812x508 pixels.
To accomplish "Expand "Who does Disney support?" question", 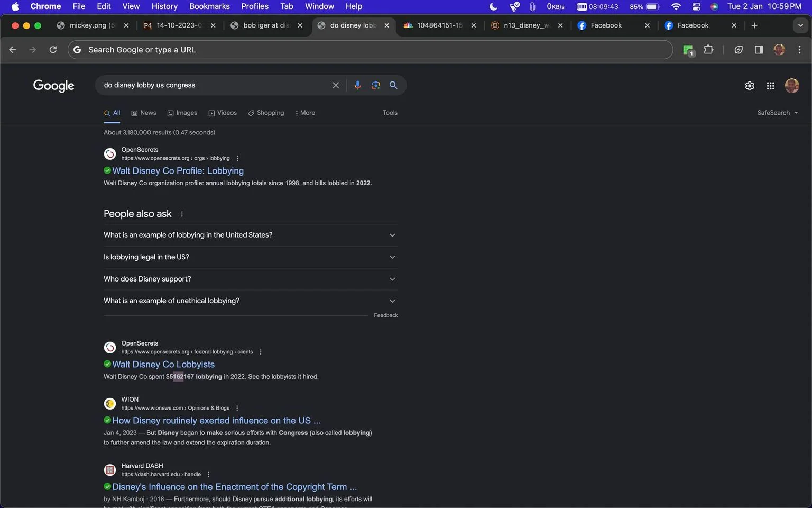I will [x=250, y=279].
